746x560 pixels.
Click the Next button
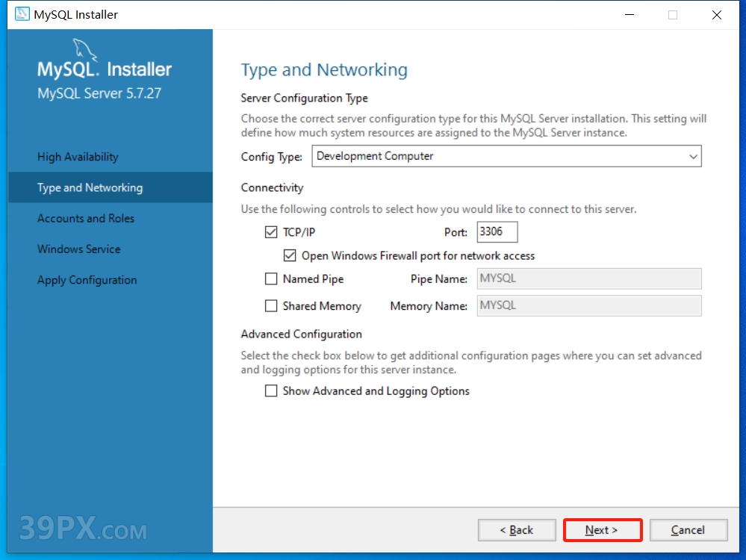coord(602,530)
